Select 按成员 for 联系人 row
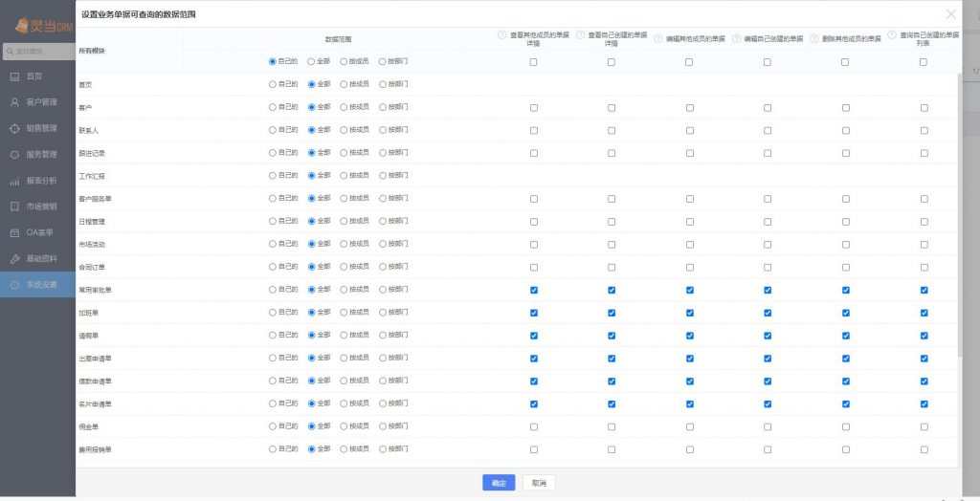The image size is (980, 501). tap(344, 130)
